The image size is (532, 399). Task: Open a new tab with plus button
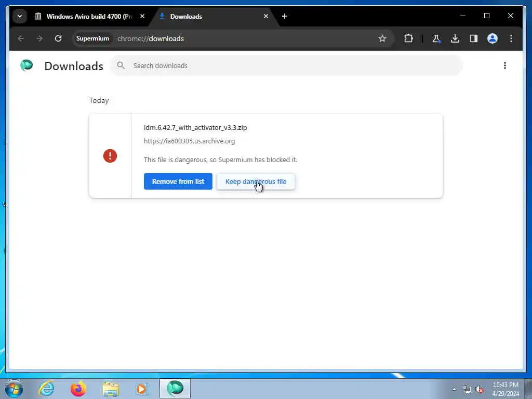point(285,16)
